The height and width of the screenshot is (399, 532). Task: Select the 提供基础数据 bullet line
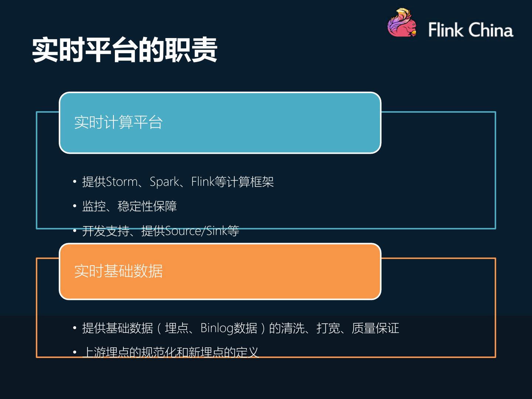pyautogui.click(x=240, y=328)
